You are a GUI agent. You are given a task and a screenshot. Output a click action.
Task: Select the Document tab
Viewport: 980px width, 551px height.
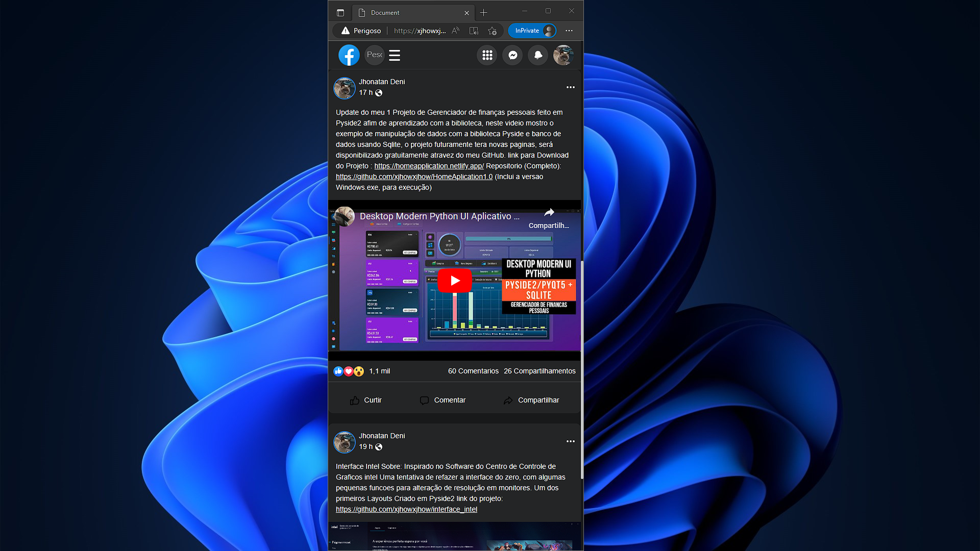click(x=413, y=13)
